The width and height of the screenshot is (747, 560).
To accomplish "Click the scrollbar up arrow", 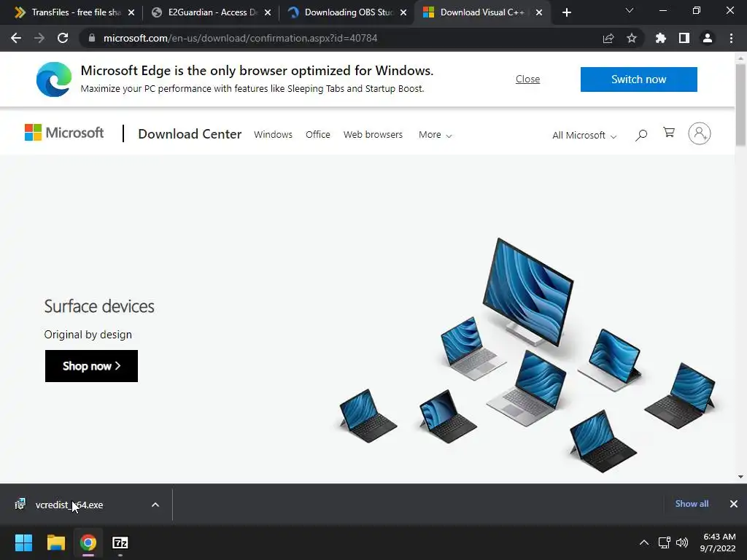I will 740,58.
